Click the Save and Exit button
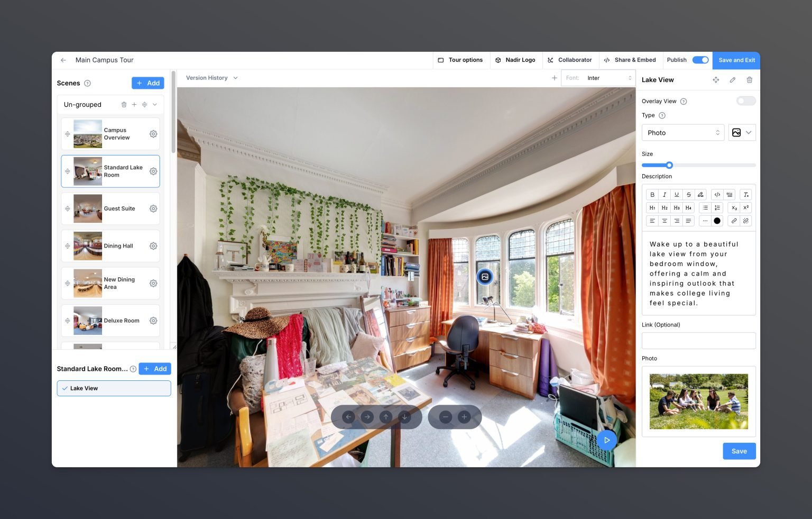 (x=736, y=60)
